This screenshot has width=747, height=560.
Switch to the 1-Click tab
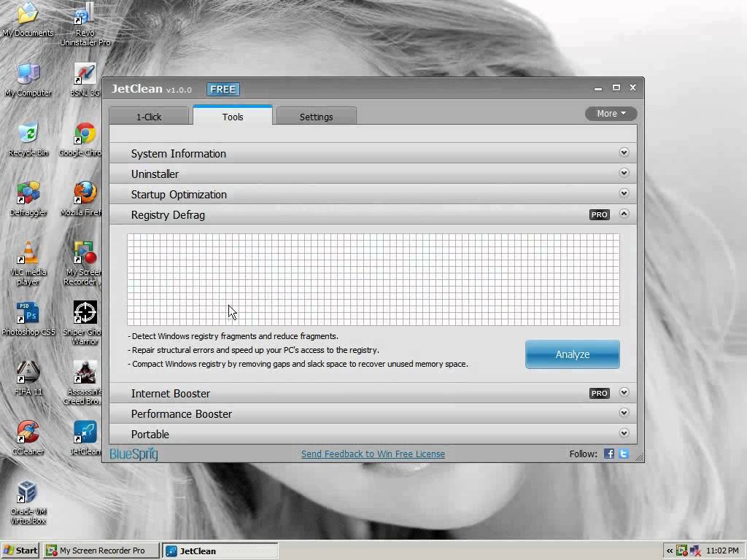click(149, 116)
